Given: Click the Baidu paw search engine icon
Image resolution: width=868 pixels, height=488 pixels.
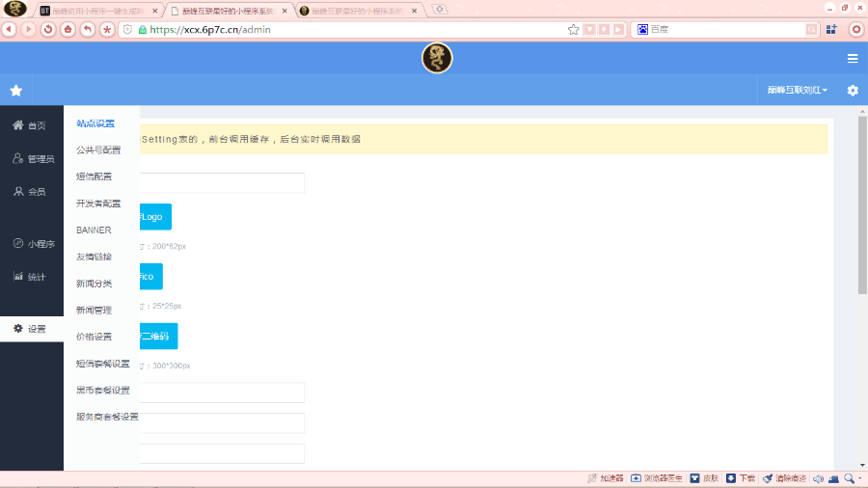Looking at the screenshot, I should click(x=642, y=29).
